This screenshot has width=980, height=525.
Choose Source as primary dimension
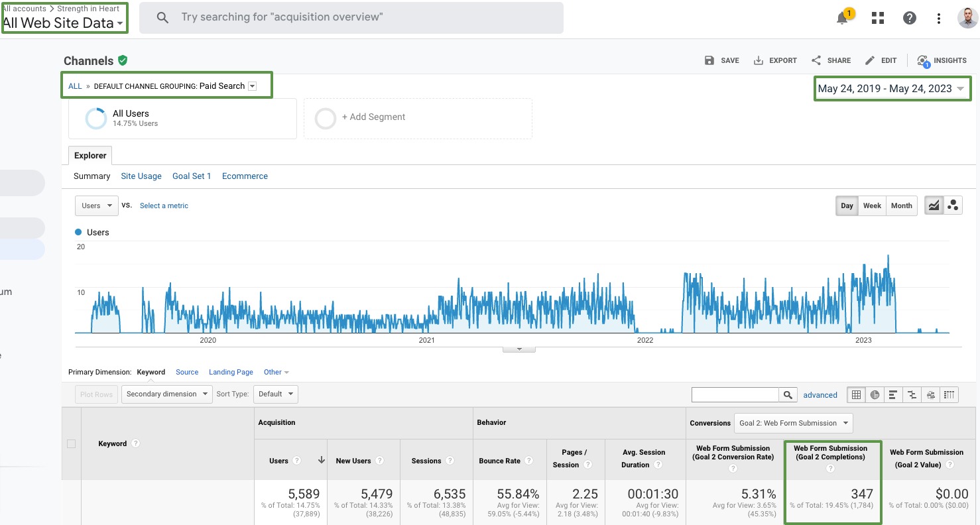[x=187, y=372]
